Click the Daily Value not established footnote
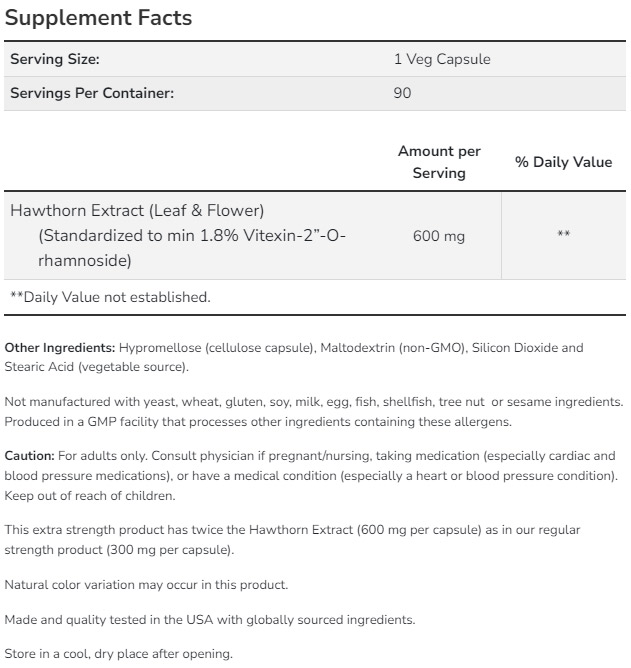Viewport: 631px width, 668px height. (110, 297)
